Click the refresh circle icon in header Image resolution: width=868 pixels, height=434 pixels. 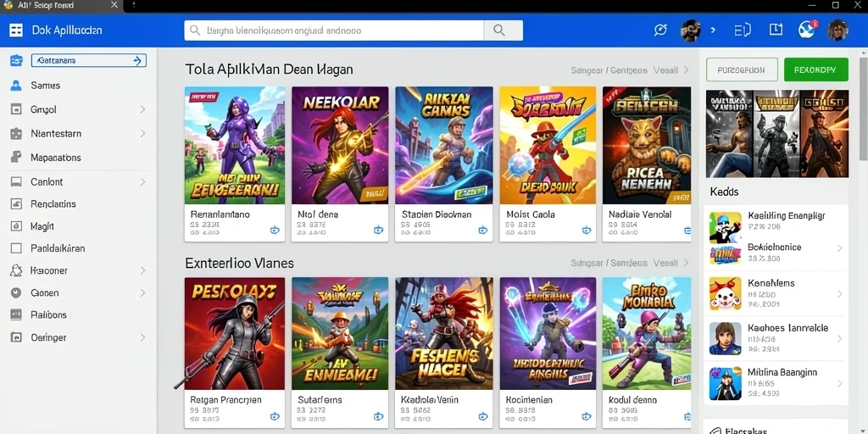coord(660,30)
